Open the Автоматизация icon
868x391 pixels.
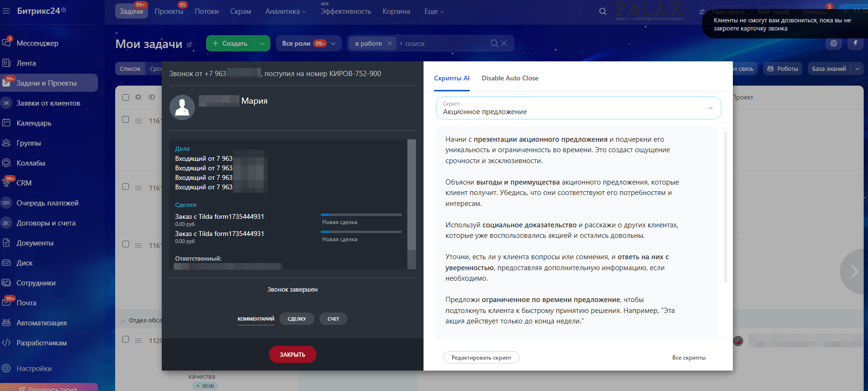(x=7, y=323)
